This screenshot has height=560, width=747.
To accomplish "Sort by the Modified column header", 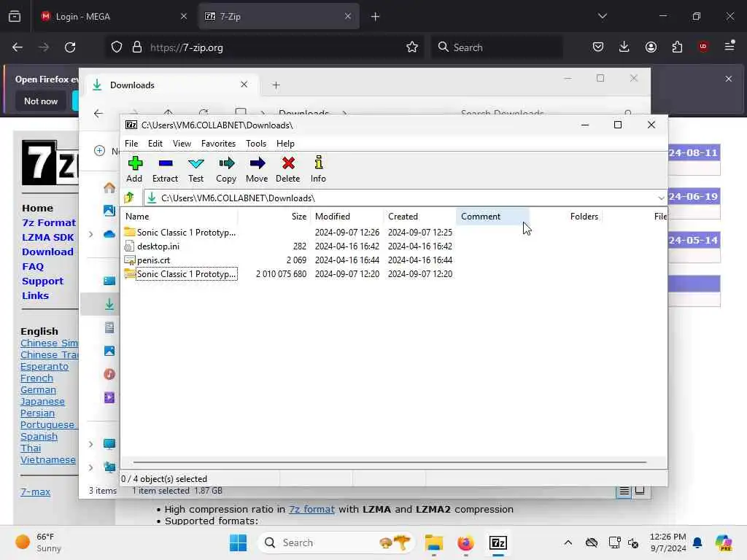I will coord(347,216).
